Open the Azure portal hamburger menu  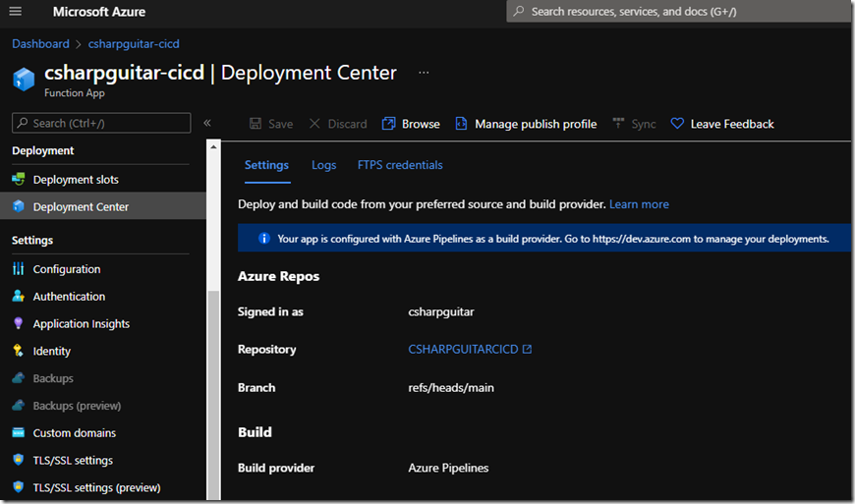(x=16, y=12)
